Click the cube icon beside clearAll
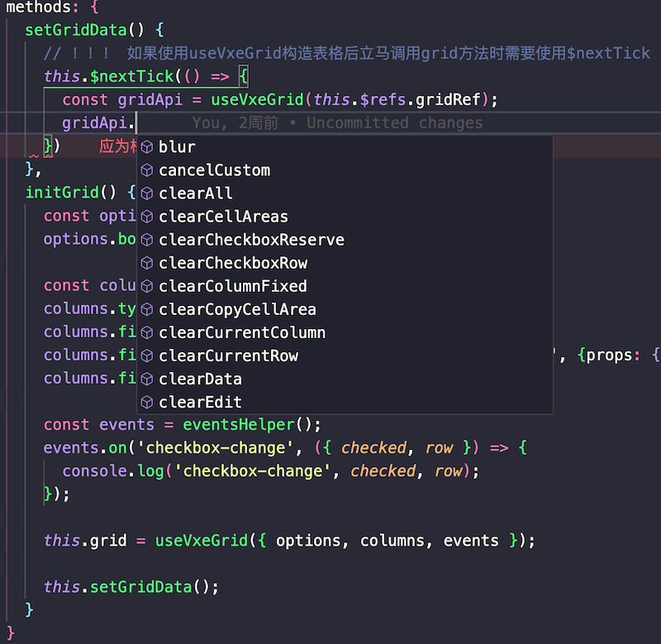This screenshot has height=644, width=661. pyautogui.click(x=147, y=193)
